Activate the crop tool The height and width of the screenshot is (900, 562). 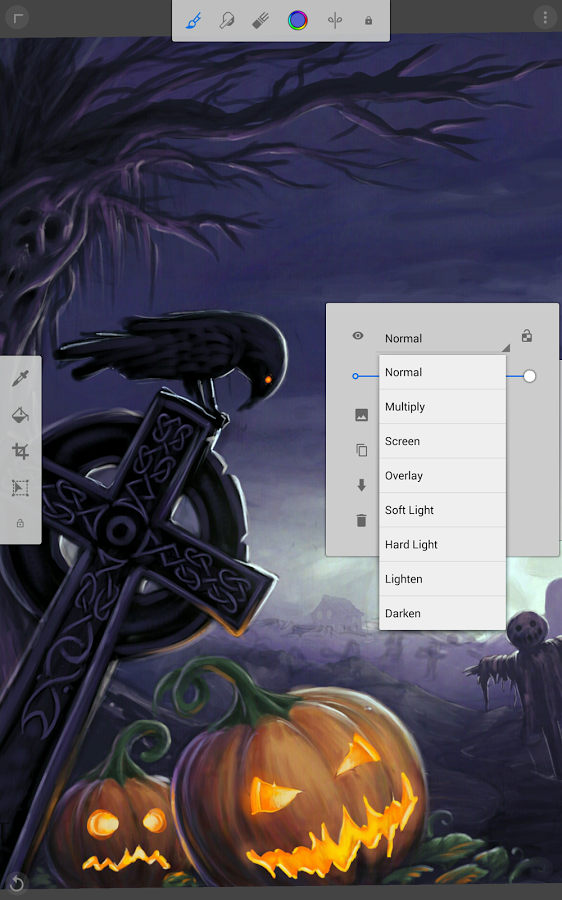(20, 451)
